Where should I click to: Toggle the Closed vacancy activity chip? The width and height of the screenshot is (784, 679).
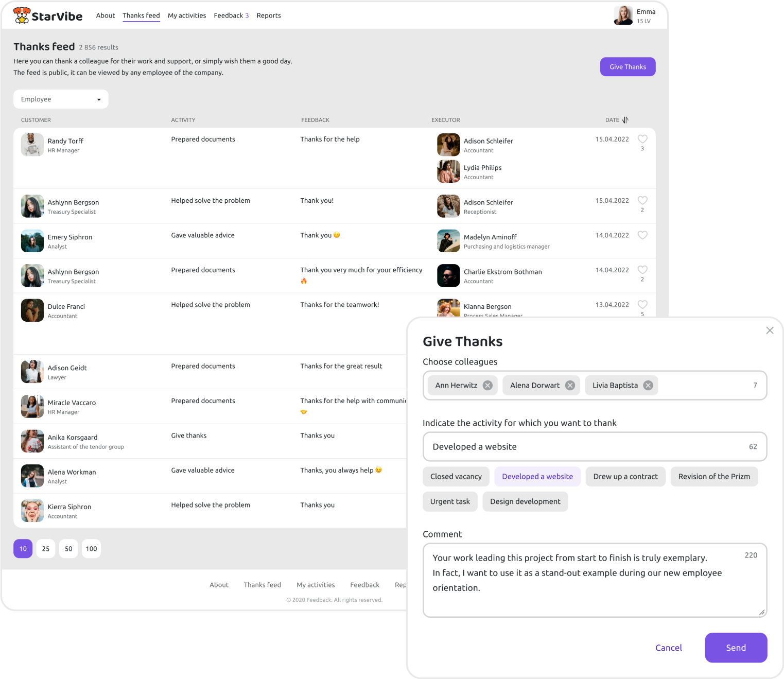tap(456, 477)
